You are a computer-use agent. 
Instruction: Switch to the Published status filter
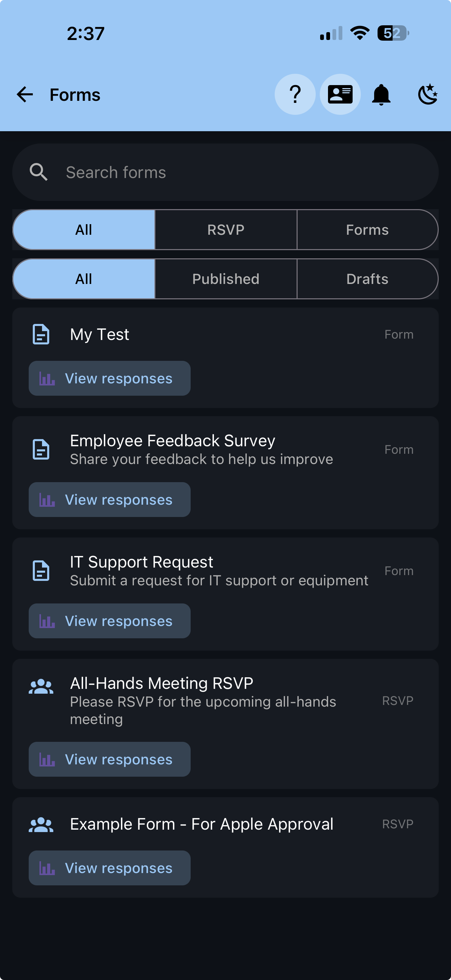226,279
